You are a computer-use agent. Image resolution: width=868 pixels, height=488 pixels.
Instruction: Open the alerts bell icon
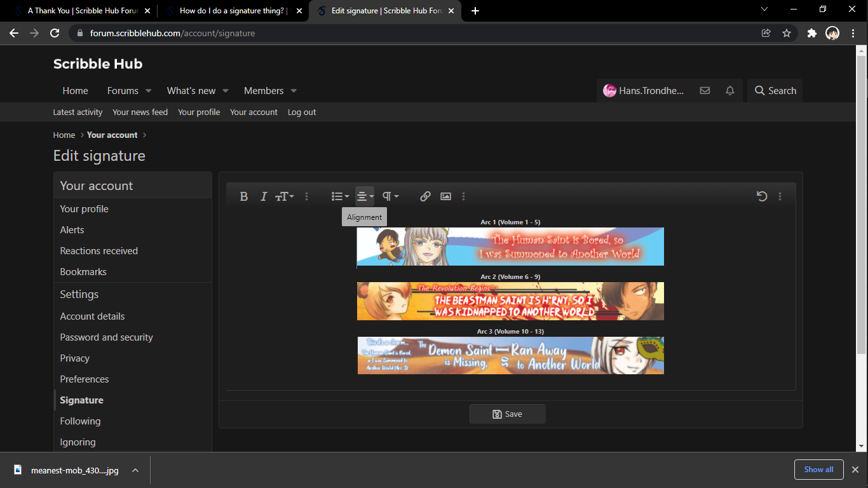tap(730, 91)
